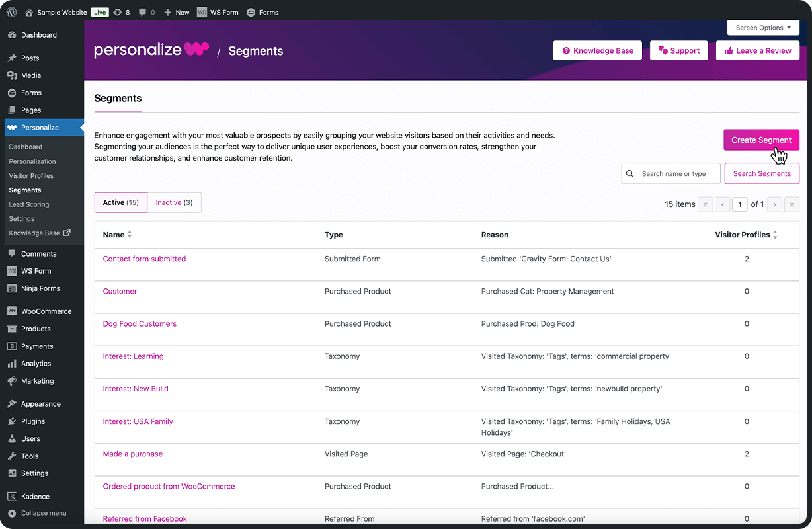Collapse the admin menu with the arrow icon
Screen dimensions: 812x529
[x=13, y=513]
